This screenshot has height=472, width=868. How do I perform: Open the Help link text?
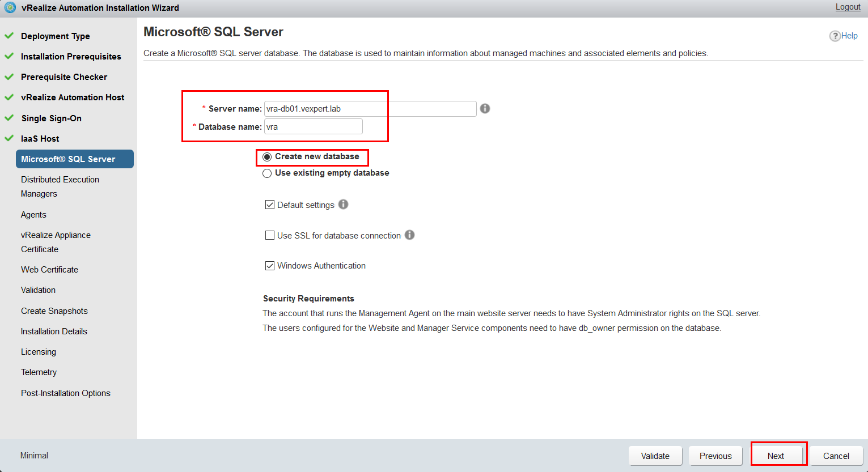[x=849, y=35]
